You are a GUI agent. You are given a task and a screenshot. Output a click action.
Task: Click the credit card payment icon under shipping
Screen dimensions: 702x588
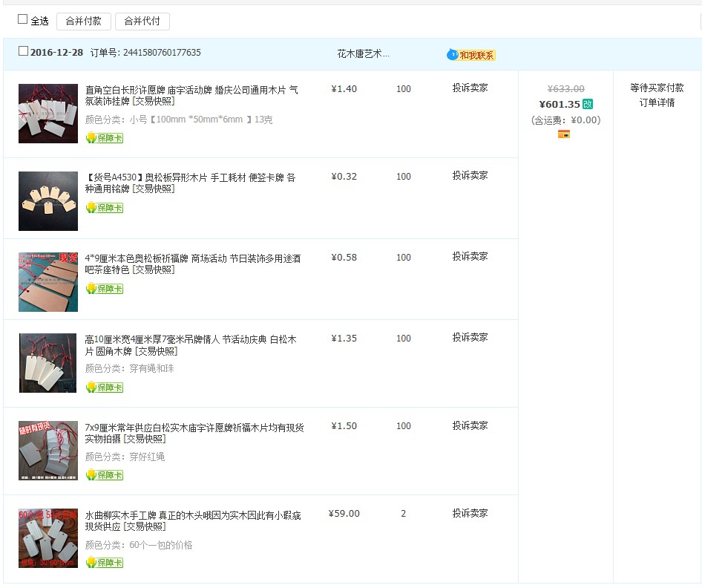tap(564, 134)
